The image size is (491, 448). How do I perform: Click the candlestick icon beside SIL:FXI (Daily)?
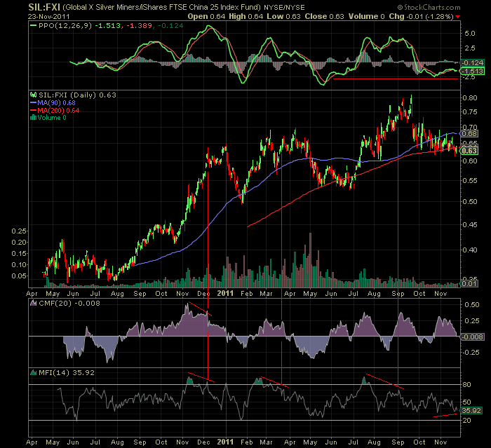pos(33,95)
